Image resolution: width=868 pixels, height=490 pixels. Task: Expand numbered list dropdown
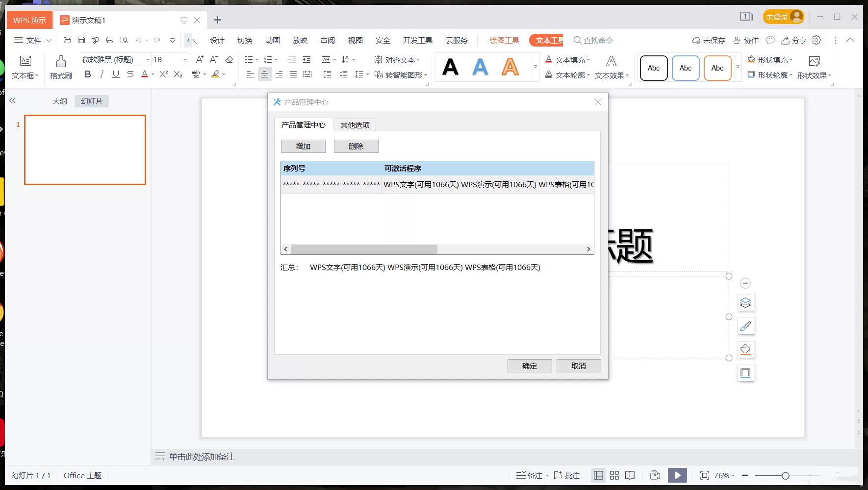click(x=276, y=60)
